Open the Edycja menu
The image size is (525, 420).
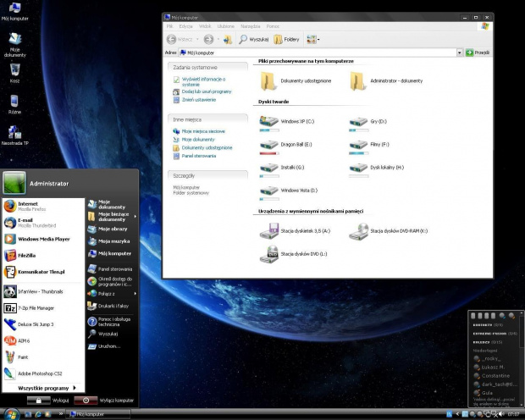tap(185, 26)
